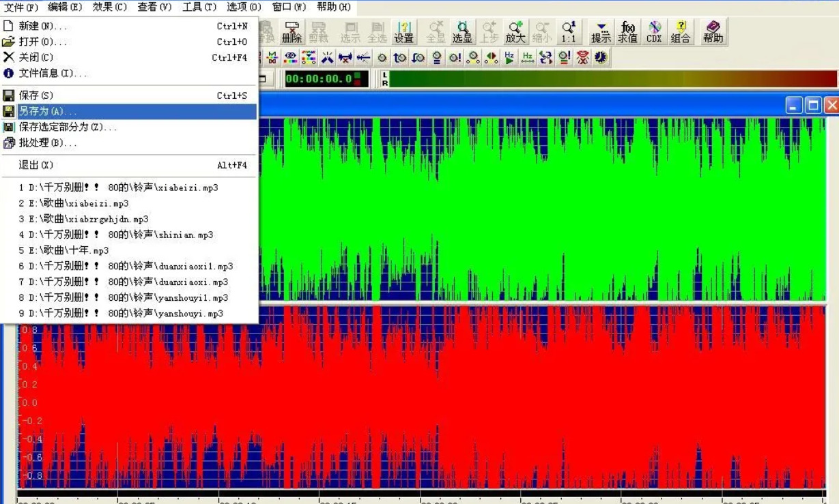
Task: Click the 组合 file merger icon
Action: tap(681, 32)
